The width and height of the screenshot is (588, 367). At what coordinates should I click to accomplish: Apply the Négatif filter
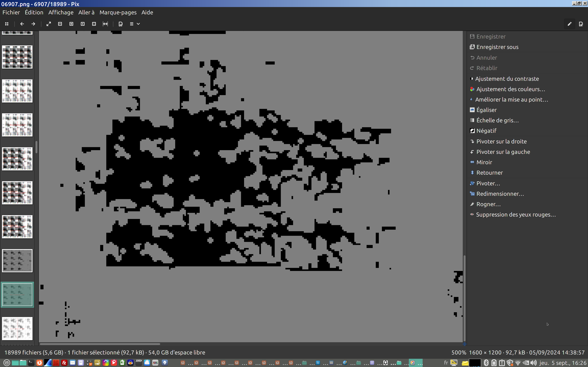click(x=486, y=131)
